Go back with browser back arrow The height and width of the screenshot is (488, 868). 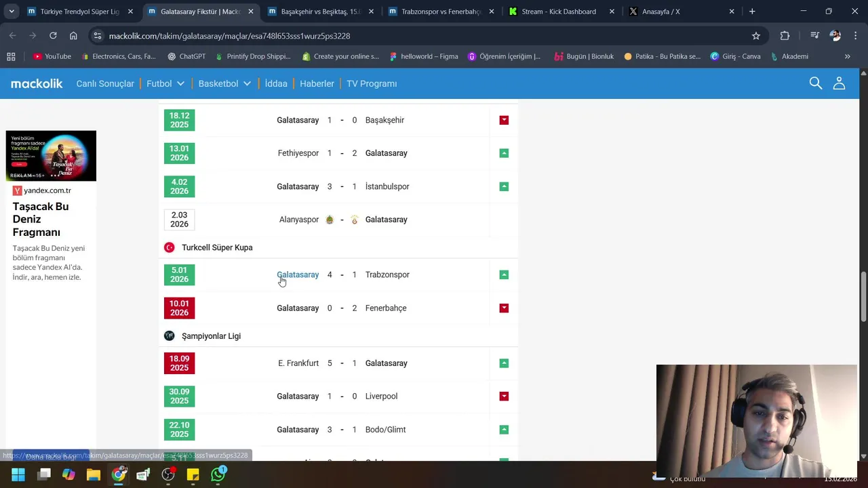(x=13, y=35)
